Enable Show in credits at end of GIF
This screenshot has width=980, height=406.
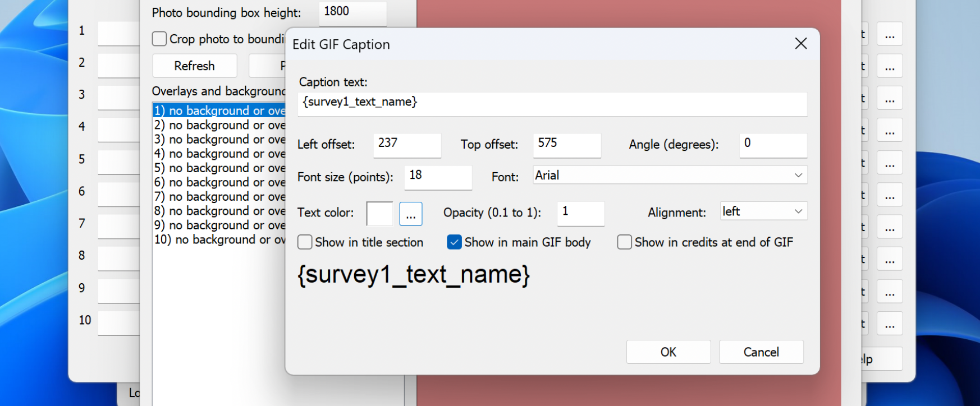click(624, 242)
